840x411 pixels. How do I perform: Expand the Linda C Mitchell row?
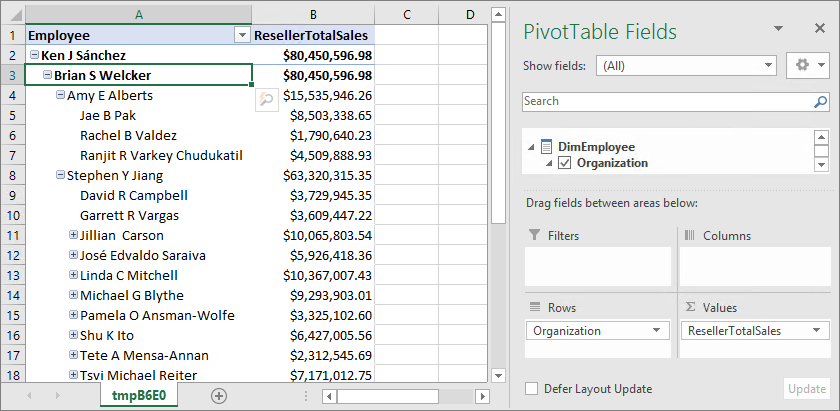point(73,275)
